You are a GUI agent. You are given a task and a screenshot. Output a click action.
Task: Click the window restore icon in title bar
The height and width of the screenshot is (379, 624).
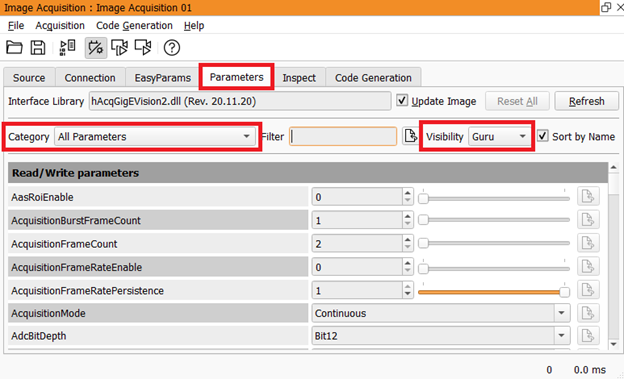(606, 7)
